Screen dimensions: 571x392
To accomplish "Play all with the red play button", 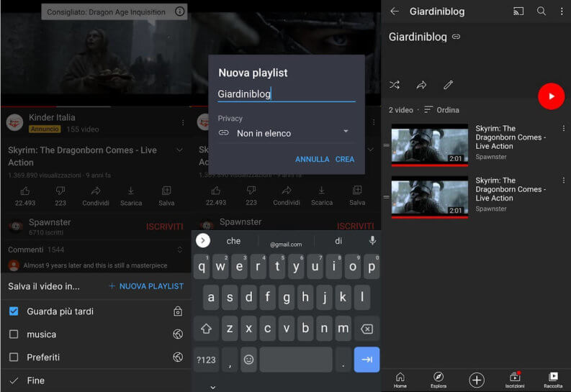I will tap(551, 96).
